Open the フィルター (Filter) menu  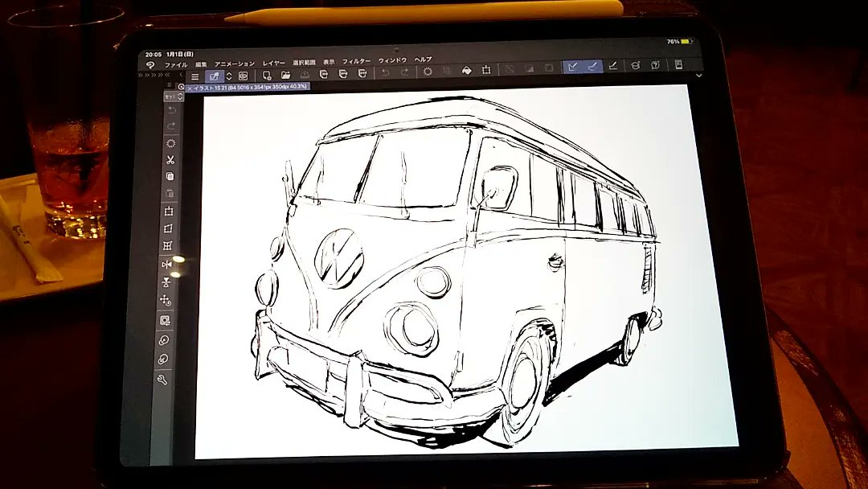click(356, 61)
